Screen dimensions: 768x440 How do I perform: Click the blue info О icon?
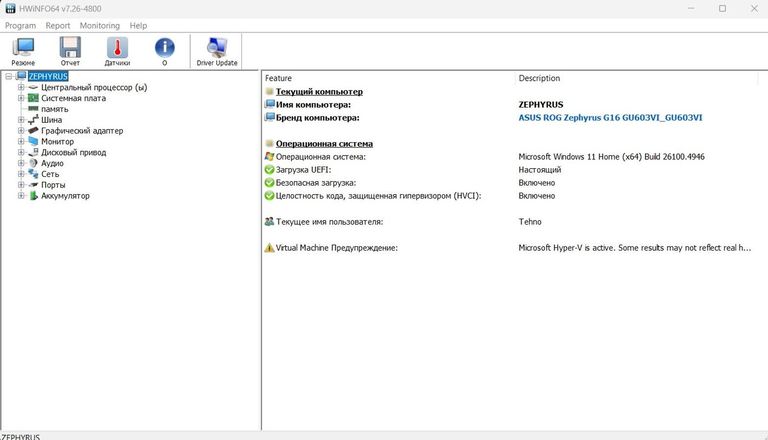pos(164,50)
